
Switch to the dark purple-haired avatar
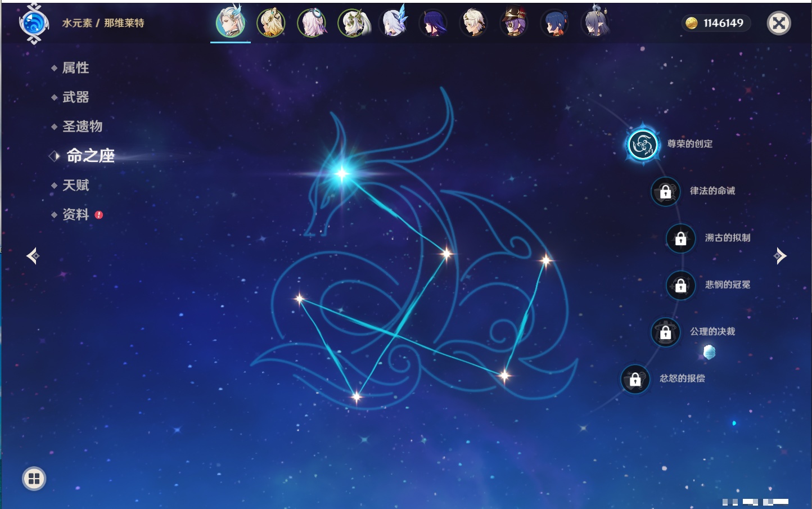pos(433,23)
